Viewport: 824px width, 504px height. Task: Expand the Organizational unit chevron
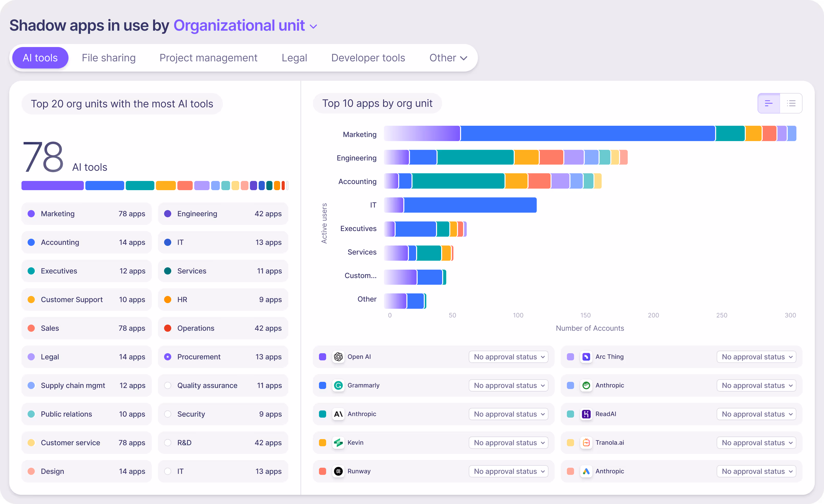(313, 26)
